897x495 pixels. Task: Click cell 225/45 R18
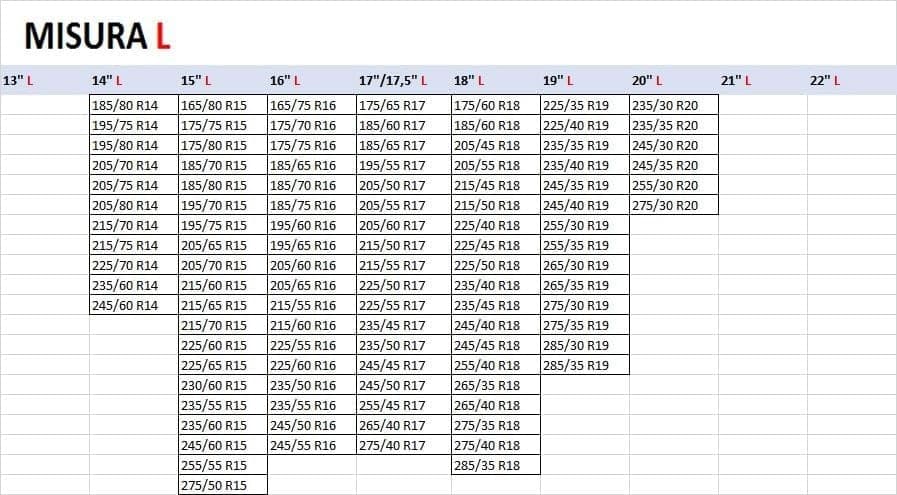coord(496,245)
